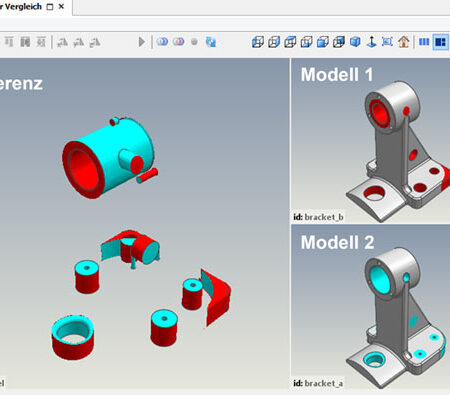Image resolution: width=450 pixels, height=395 pixels.
Task: Select the Vergleich tab title
Action: (21, 7)
